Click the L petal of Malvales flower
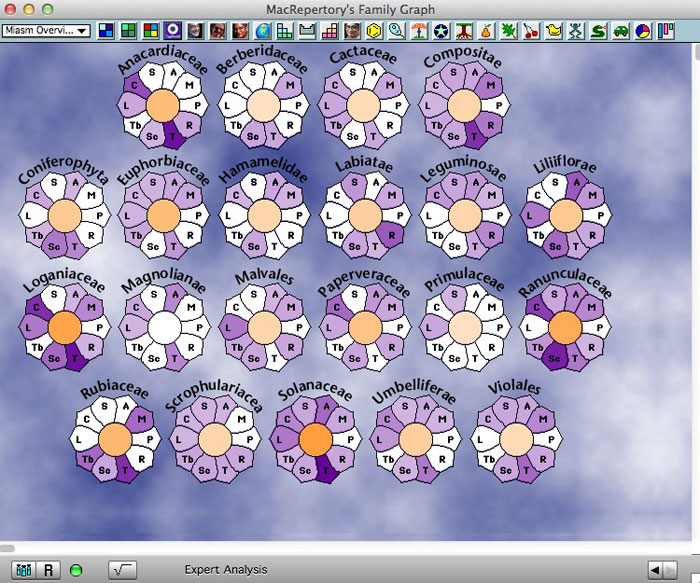The image size is (700, 583). (x=229, y=327)
